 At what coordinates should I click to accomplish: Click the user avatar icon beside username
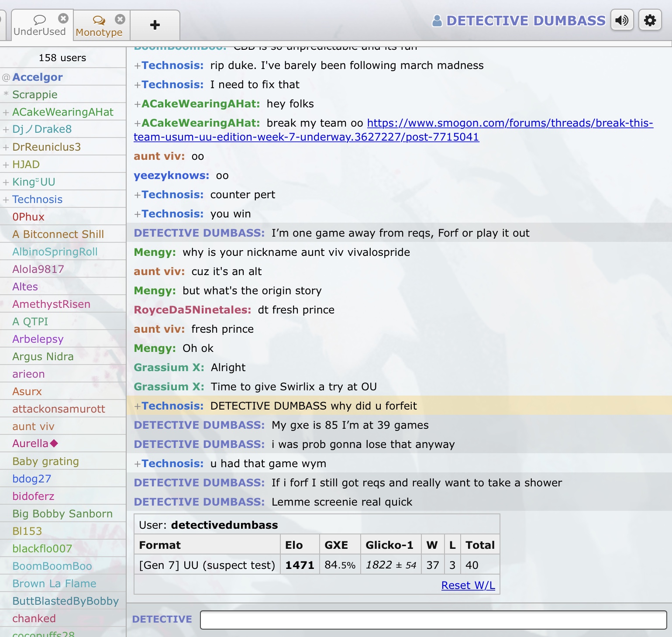tap(437, 21)
